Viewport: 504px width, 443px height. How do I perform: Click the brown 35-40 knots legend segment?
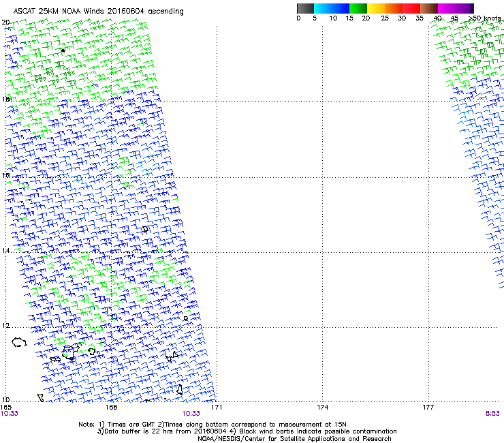point(429,8)
